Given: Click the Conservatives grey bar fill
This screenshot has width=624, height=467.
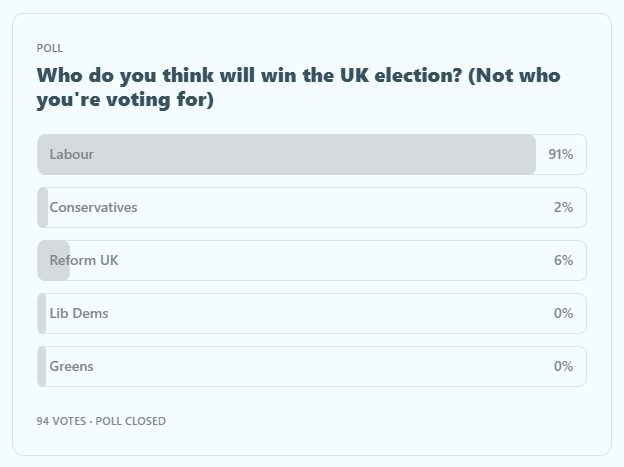Looking at the screenshot, I should [43, 208].
